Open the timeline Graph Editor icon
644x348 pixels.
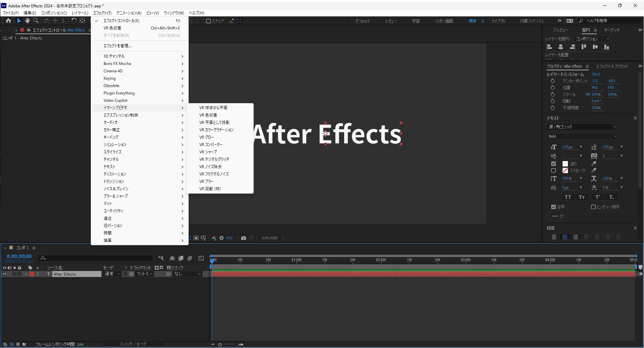coord(201,258)
